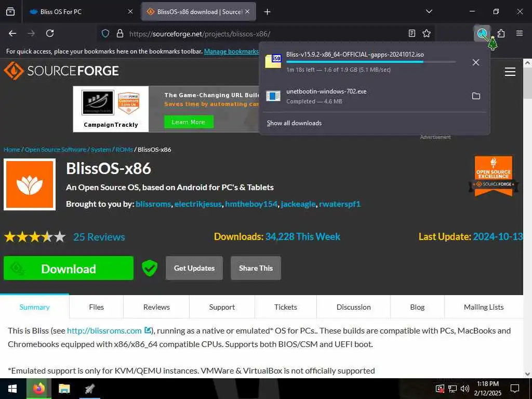
Task: Click the jackeagle author link
Action: pyautogui.click(x=298, y=204)
